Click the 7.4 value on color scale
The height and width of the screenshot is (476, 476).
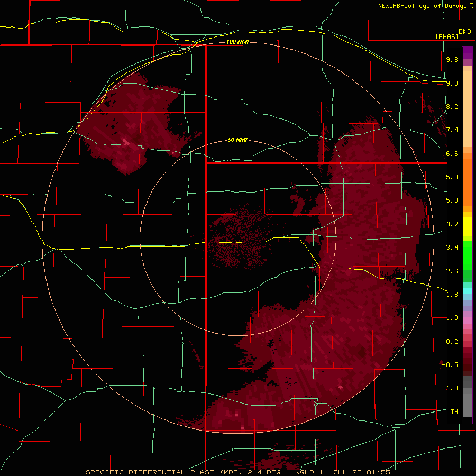[x=452, y=130]
